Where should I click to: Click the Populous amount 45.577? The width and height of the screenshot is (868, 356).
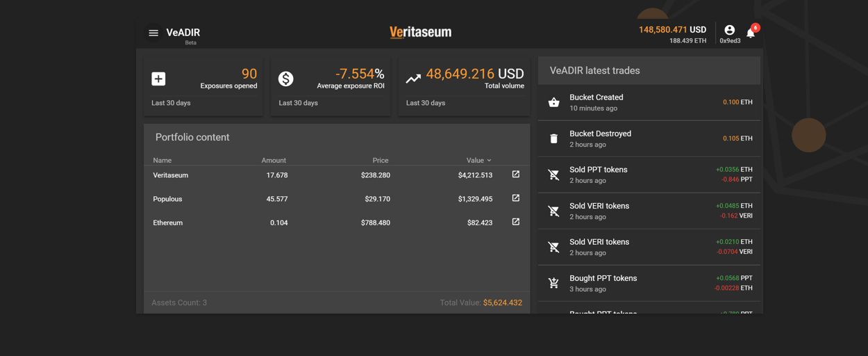(x=277, y=199)
